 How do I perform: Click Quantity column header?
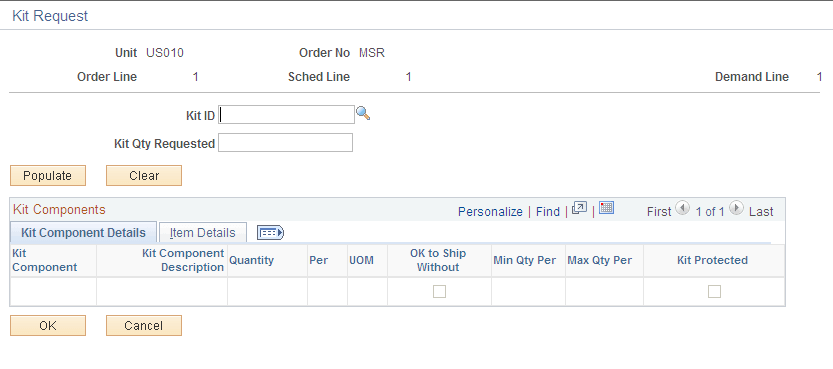(251, 260)
